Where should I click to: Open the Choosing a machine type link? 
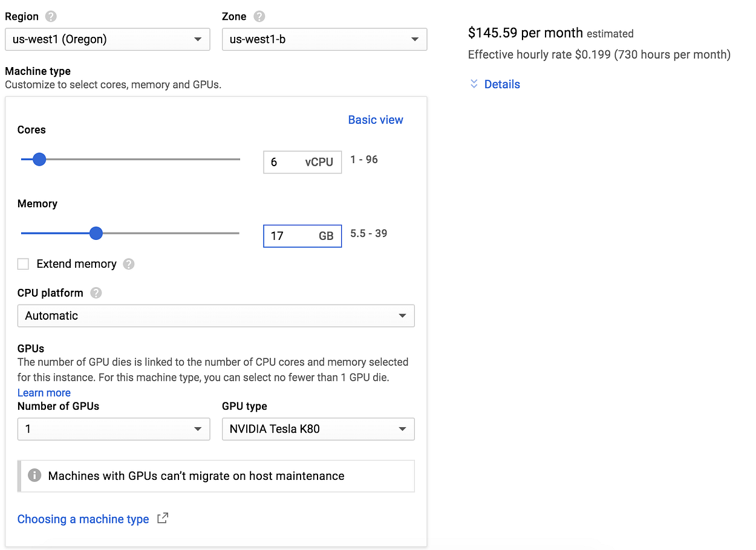[x=83, y=519]
